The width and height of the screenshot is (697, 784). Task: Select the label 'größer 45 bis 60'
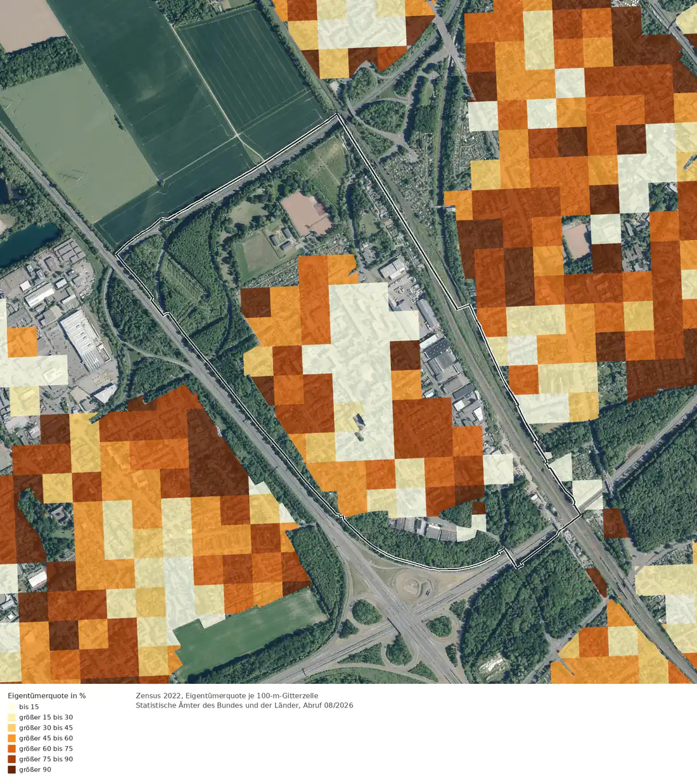[46, 738]
